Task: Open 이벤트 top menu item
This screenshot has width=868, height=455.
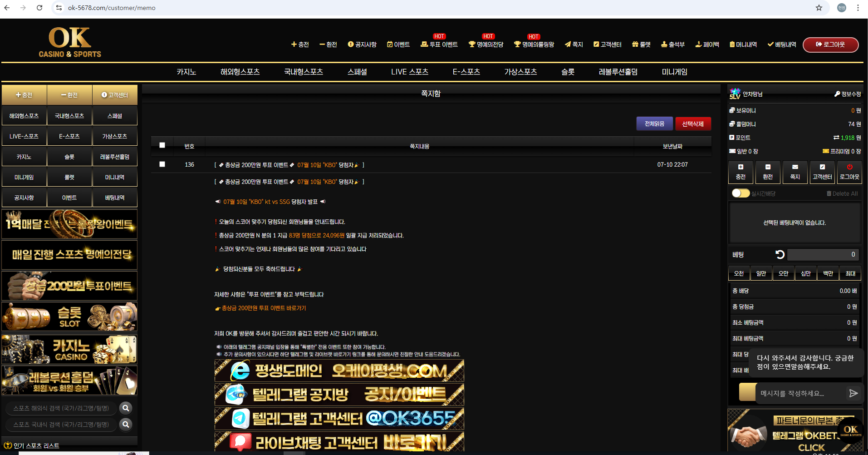Action: 398,45
